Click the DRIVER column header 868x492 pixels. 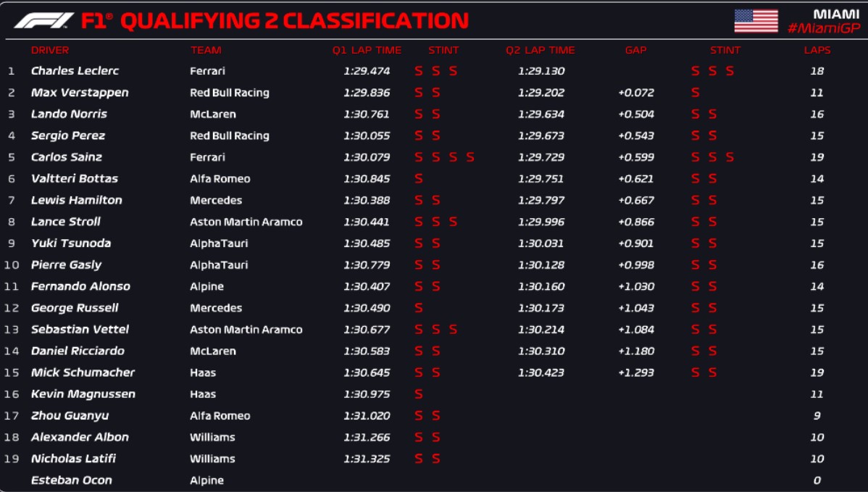tap(50, 51)
